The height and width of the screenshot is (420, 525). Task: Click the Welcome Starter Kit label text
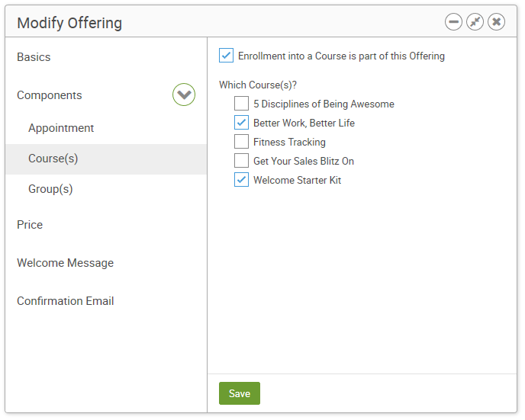coord(298,180)
